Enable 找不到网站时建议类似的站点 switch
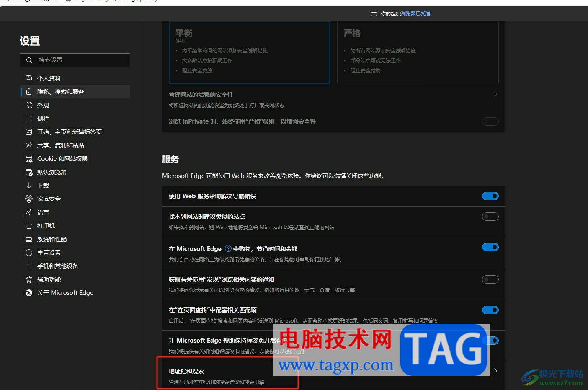Screen dimensions: 588x390 tap(490, 217)
